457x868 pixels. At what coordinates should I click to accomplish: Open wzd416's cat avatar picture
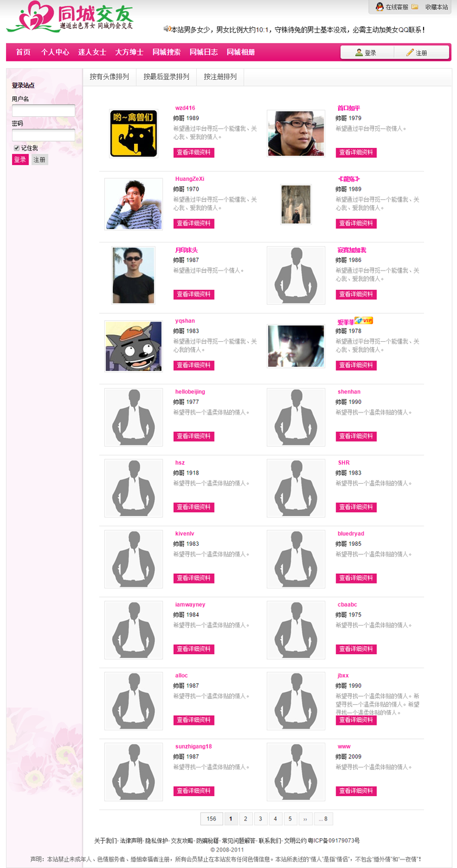coord(133,133)
